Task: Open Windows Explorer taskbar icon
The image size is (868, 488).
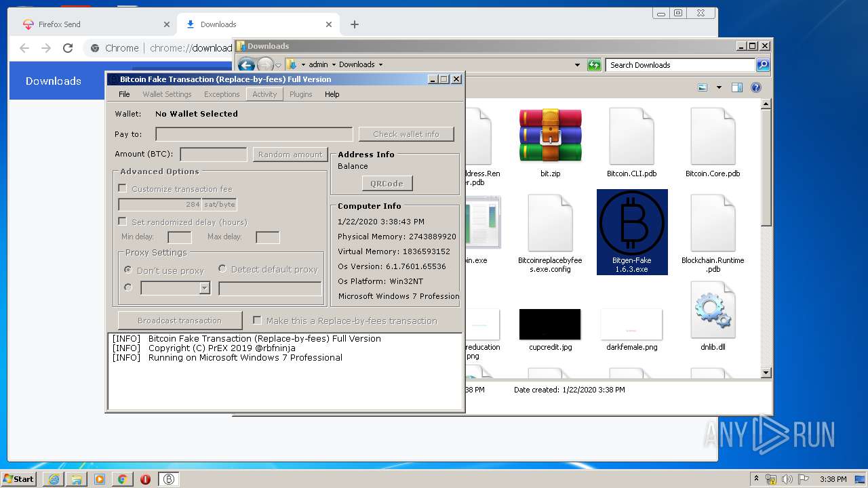Action: (x=77, y=479)
